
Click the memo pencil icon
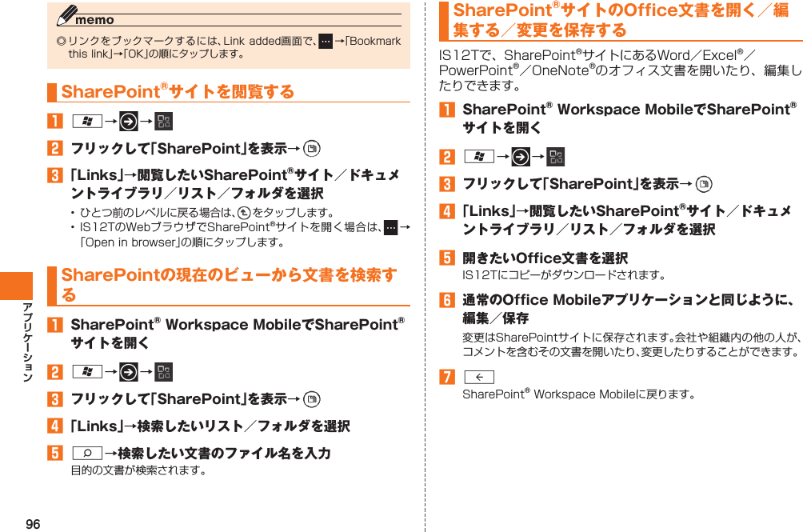(x=66, y=15)
